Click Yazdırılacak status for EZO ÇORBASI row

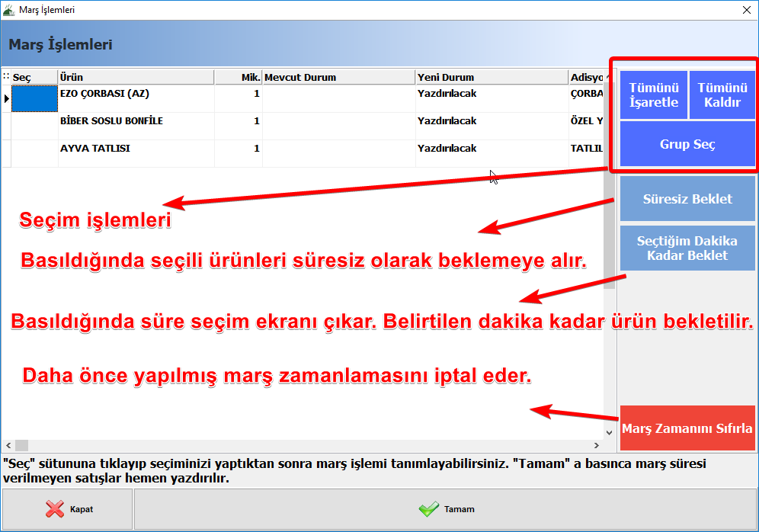tap(492, 99)
